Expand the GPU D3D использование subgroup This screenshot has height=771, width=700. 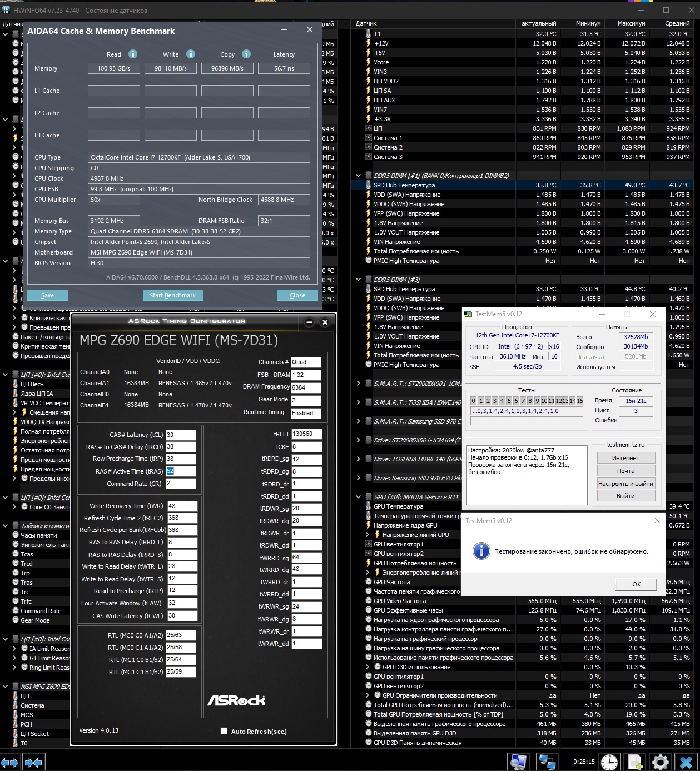coord(368,667)
